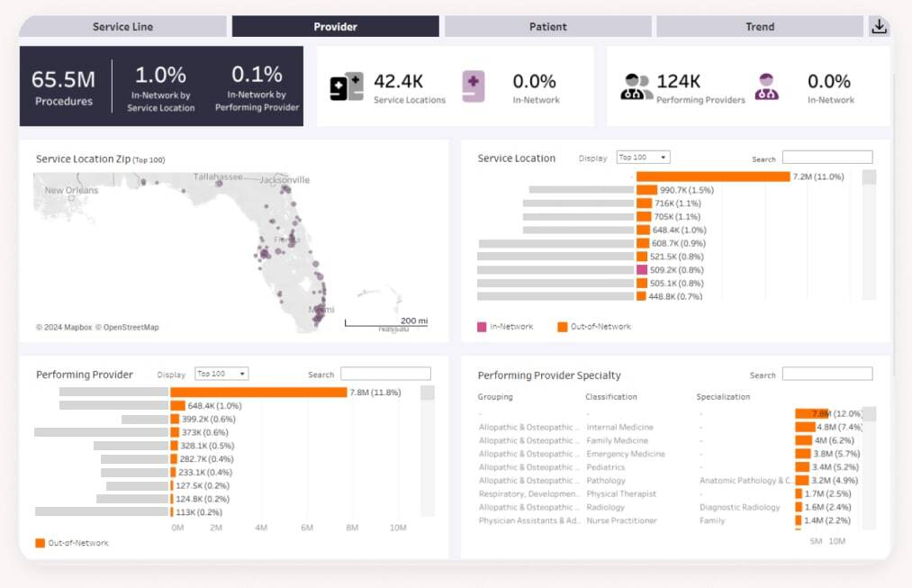Click the Service Location search field
The height and width of the screenshot is (588, 912).
(827, 157)
